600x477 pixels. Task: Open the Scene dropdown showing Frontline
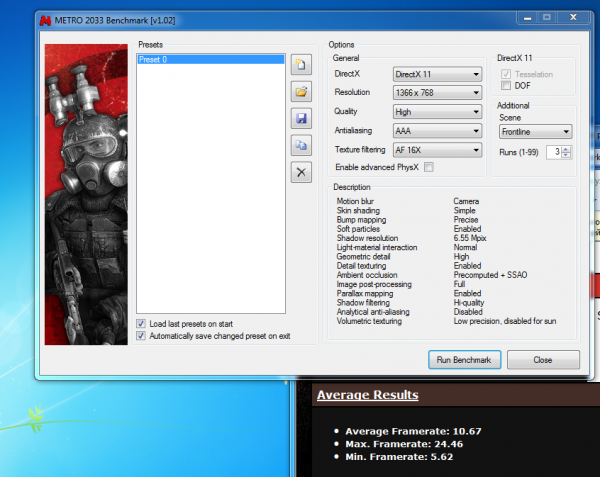(x=535, y=131)
